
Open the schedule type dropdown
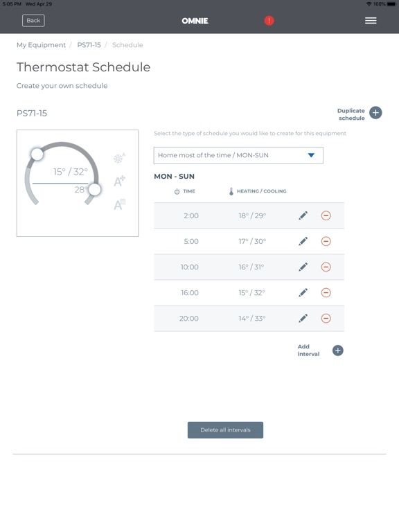[238, 155]
